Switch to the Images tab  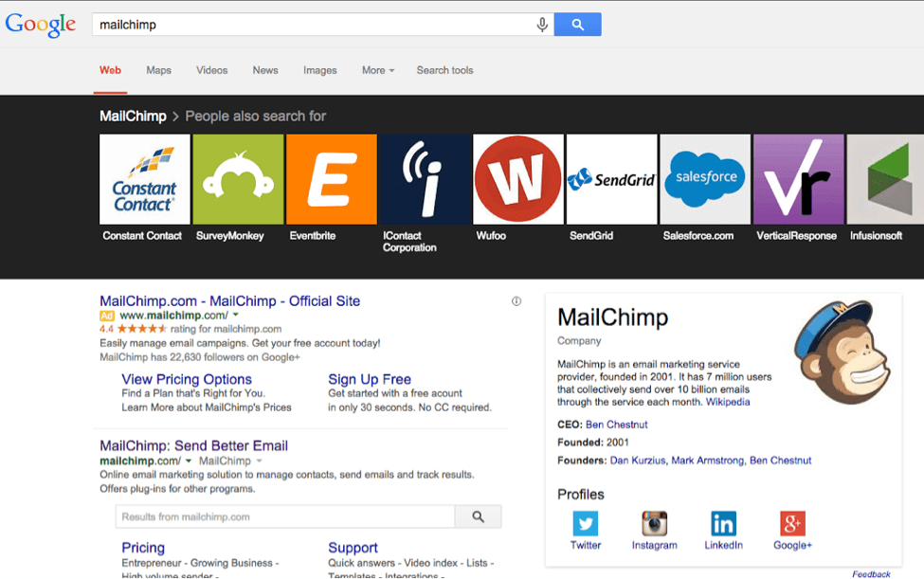tap(320, 70)
